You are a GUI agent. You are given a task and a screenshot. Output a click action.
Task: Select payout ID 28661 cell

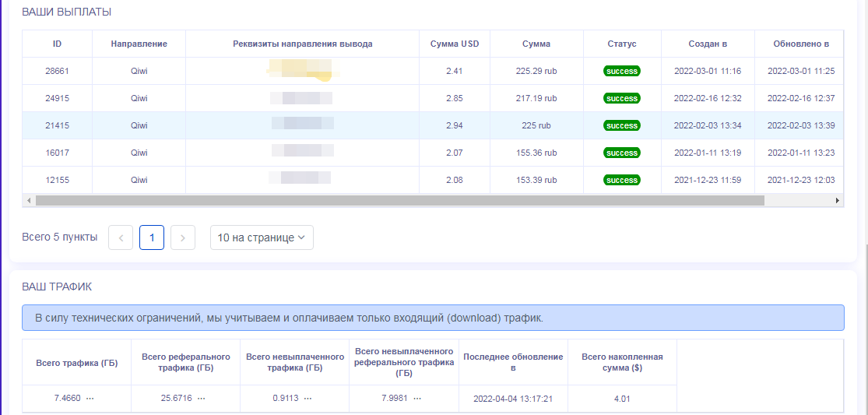coord(57,71)
